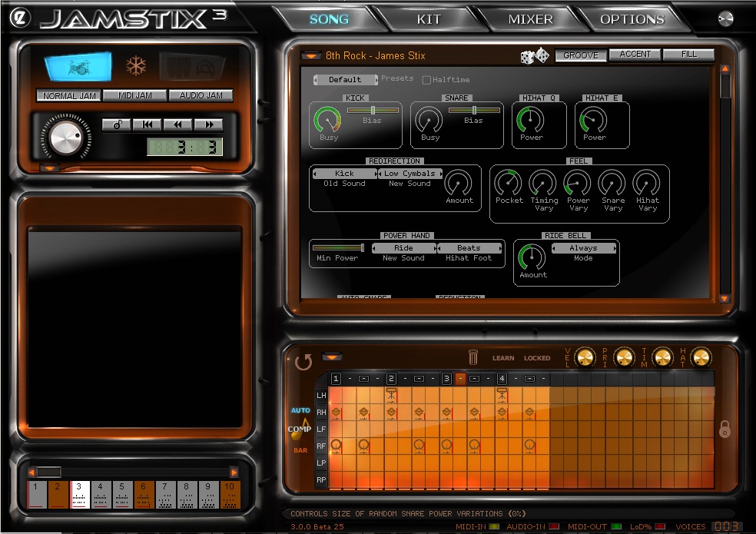Click the padlock icon beside the grid

coord(724,430)
